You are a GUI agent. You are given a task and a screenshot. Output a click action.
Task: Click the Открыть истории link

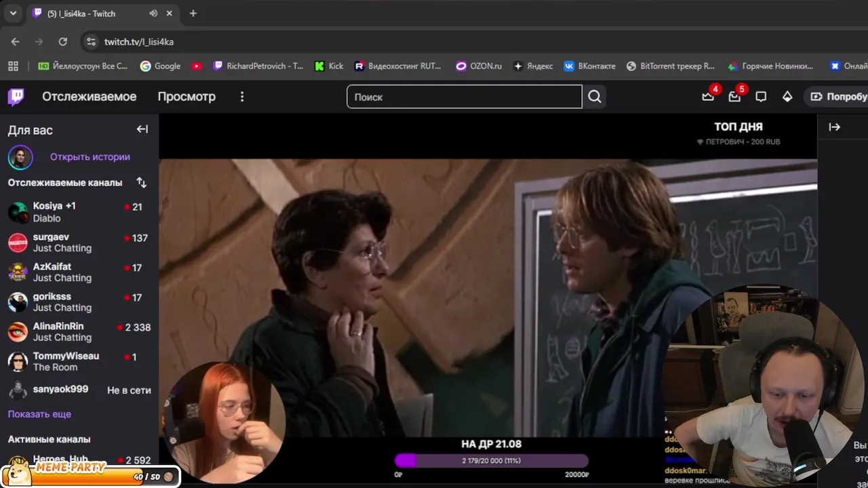pyautogui.click(x=90, y=157)
